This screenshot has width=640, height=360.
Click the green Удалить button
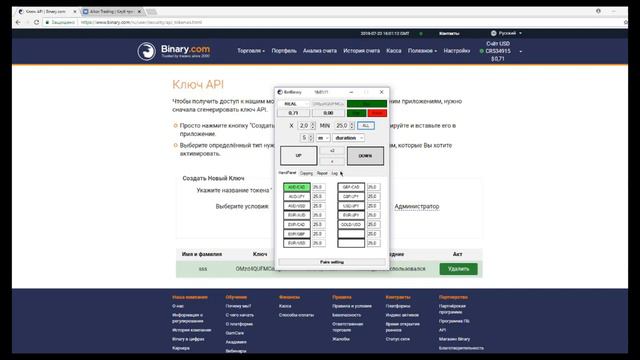(x=458, y=269)
